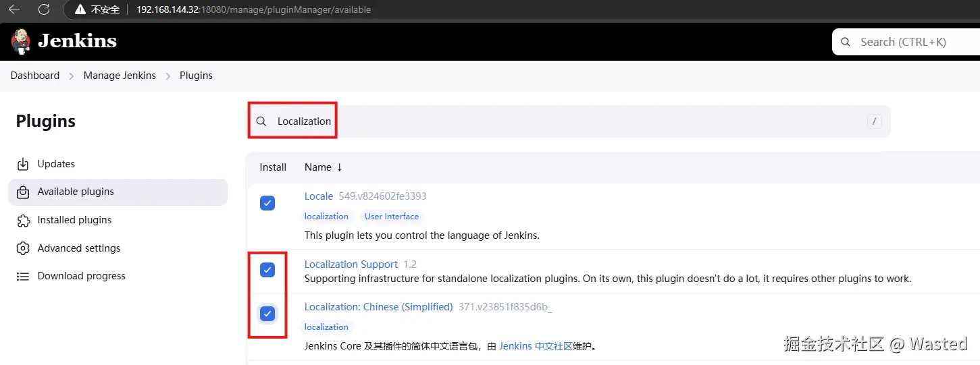Open the Localization Support plugin link
980x365 pixels.
point(351,264)
